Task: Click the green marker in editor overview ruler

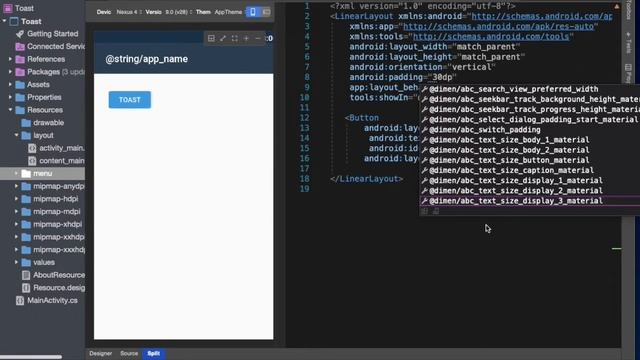Action: [616, 248]
